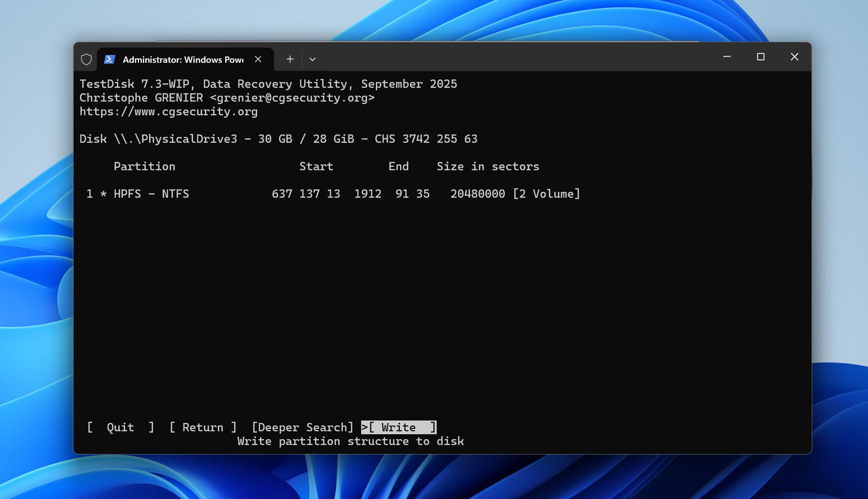868x499 pixels.
Task: Click the grenier@cgsecurity.org email text
Action: pos(292,98)
